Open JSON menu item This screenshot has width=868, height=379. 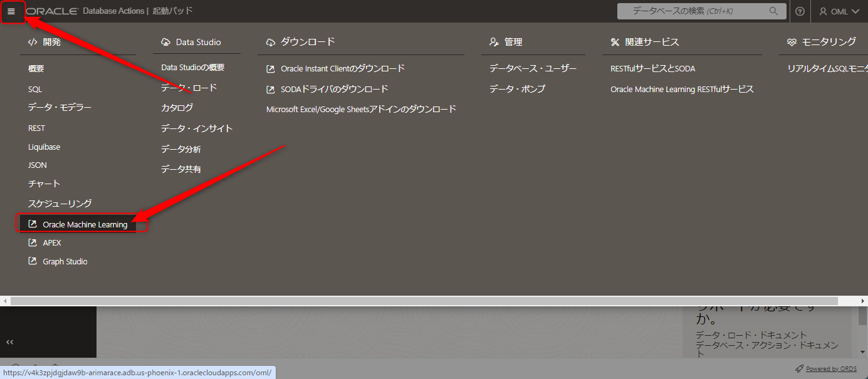(x=38, y=165)
